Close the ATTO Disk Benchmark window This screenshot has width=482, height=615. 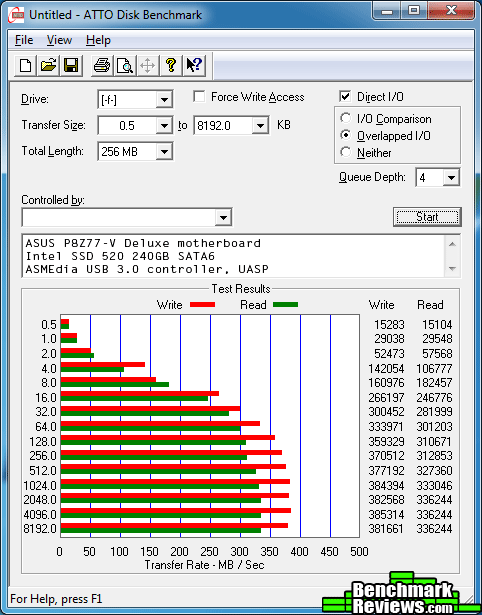tap(451, 11)
